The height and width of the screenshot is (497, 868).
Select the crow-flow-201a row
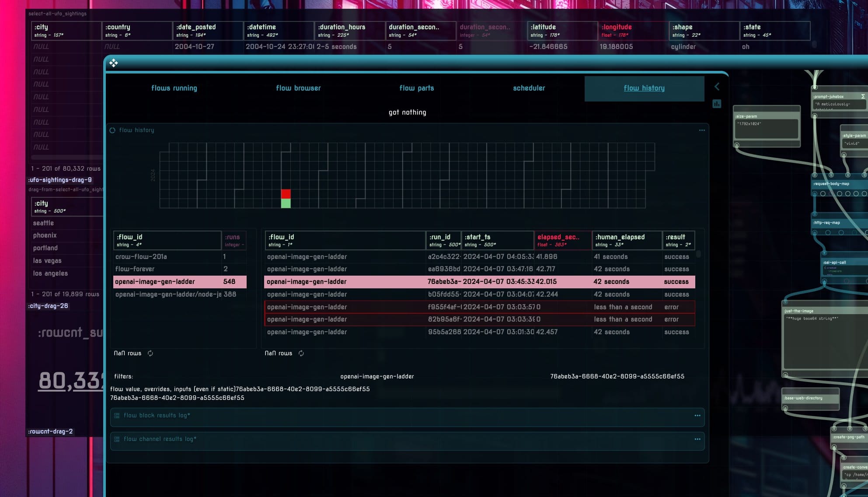point(180,257)
